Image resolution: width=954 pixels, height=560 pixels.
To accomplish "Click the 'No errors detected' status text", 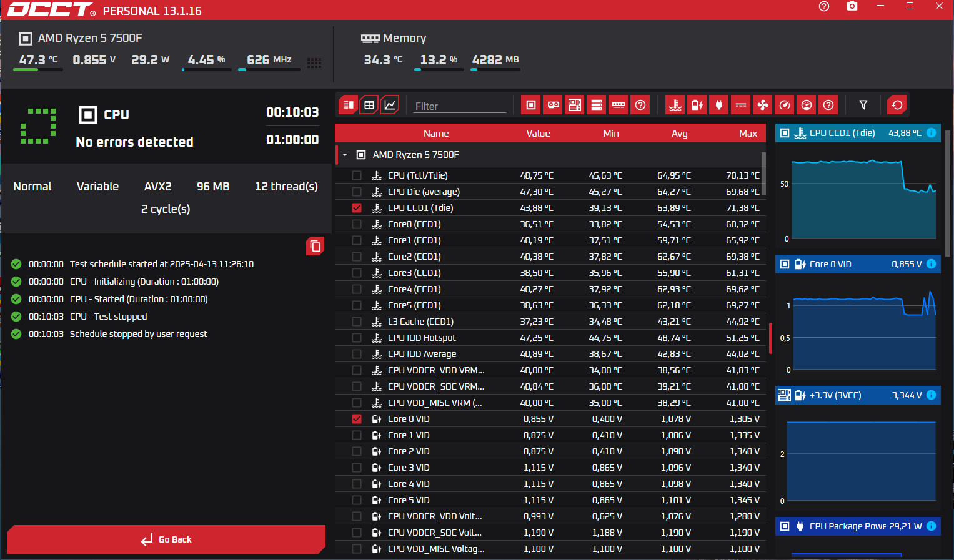I will [x=134, y=142].
